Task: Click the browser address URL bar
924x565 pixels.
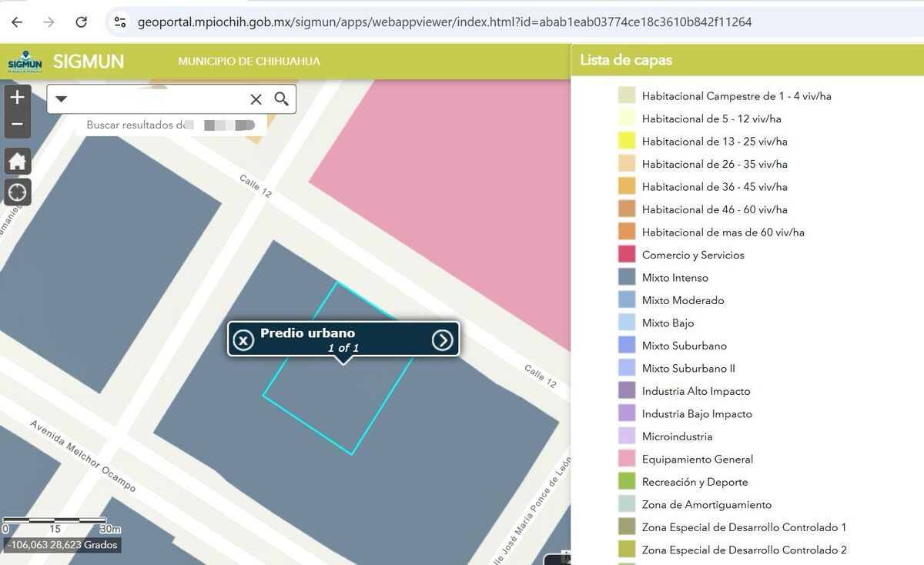Action: (444, 22)
